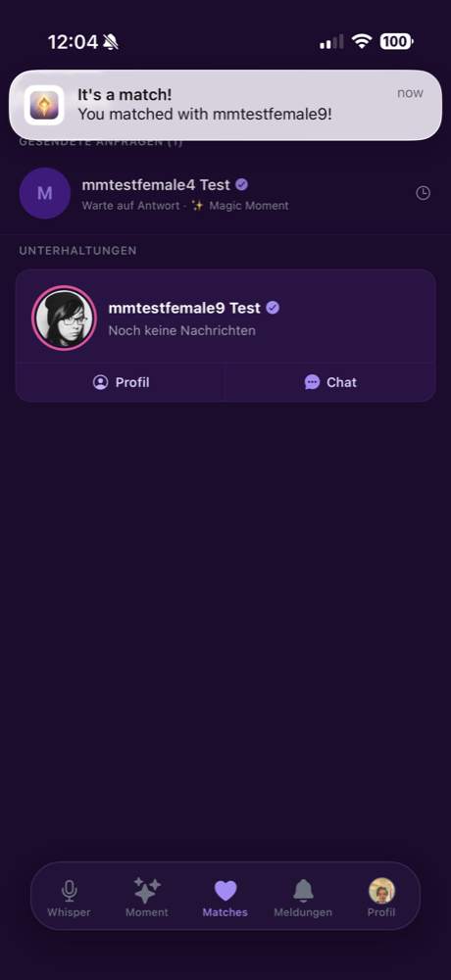Tap the Magic Moment sparkle label
Image resolution: width=451 pixels, height=980 pixels.
coord(240,206)
